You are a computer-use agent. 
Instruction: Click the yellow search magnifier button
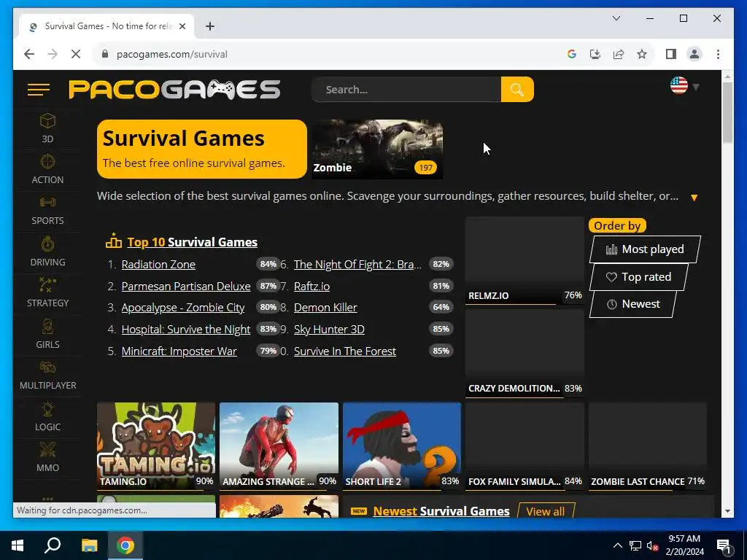(x=517, y=90)
